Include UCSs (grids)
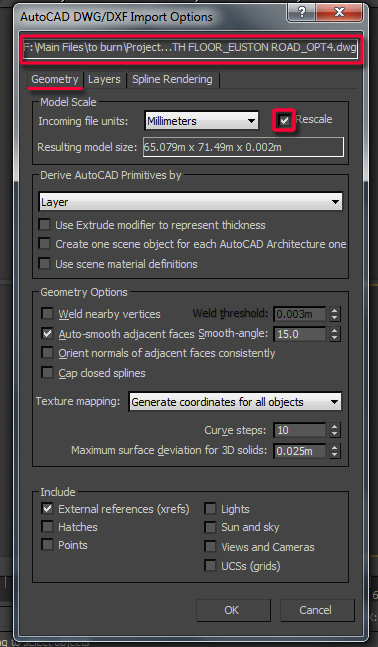 coord(210,565)
